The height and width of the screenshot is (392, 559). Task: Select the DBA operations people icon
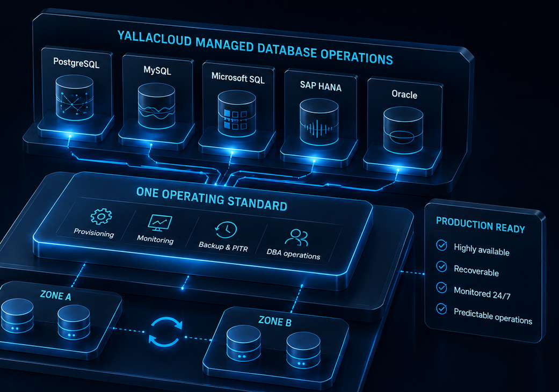coord(296,237)
